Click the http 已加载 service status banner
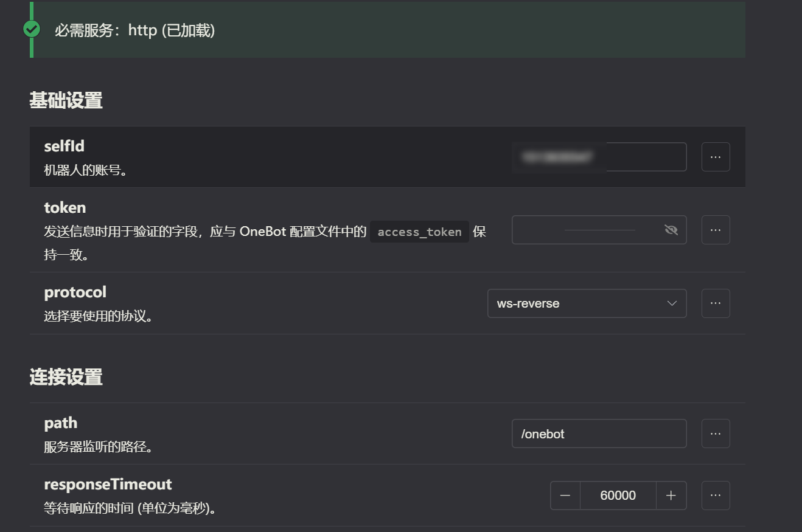 388,30
